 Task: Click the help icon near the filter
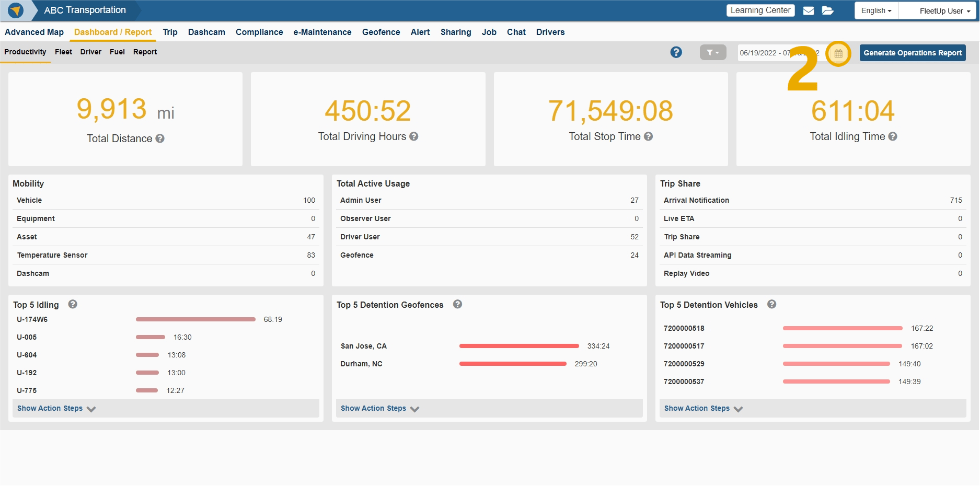676,52
